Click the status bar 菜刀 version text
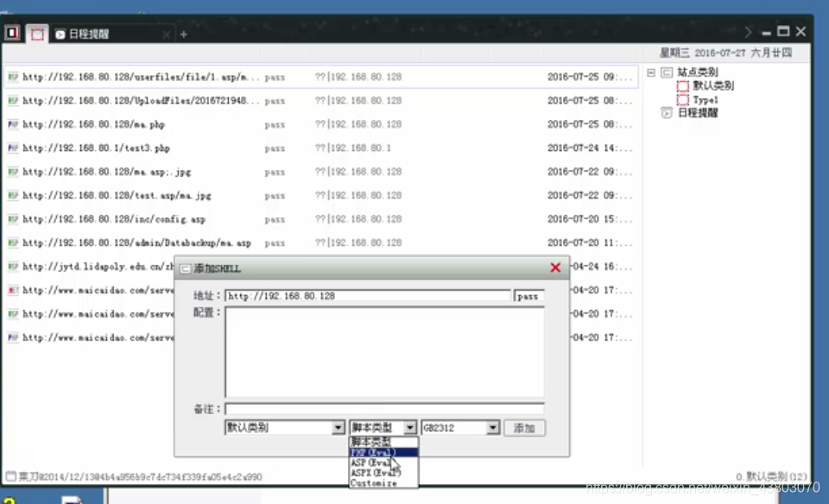 140,477
